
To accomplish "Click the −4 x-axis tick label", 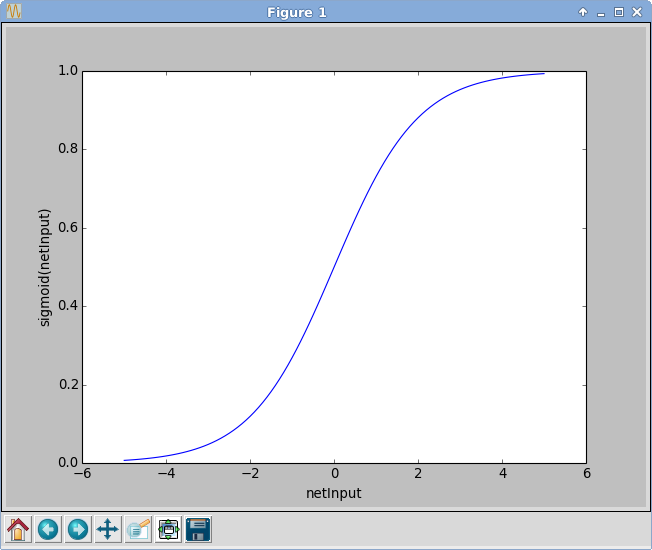I will 166,474.
